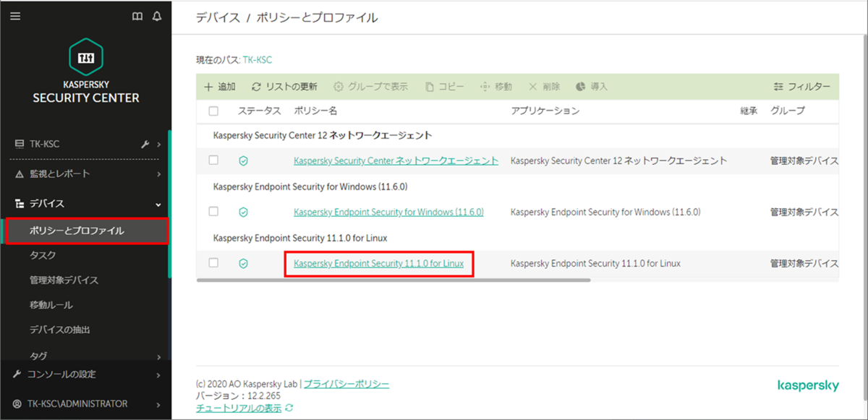The height and width of the screenshot is (420, 868).
Task: Check the Network Agent policy checkbox
Action: (x=213, y=160)
